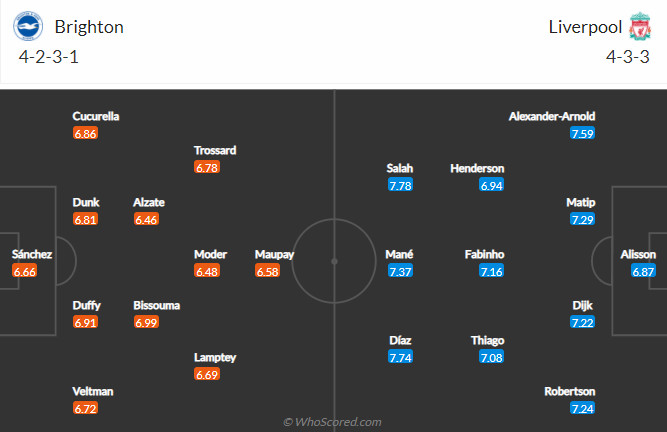Click Alisson's 6.87 rating badge

(643, 271)
